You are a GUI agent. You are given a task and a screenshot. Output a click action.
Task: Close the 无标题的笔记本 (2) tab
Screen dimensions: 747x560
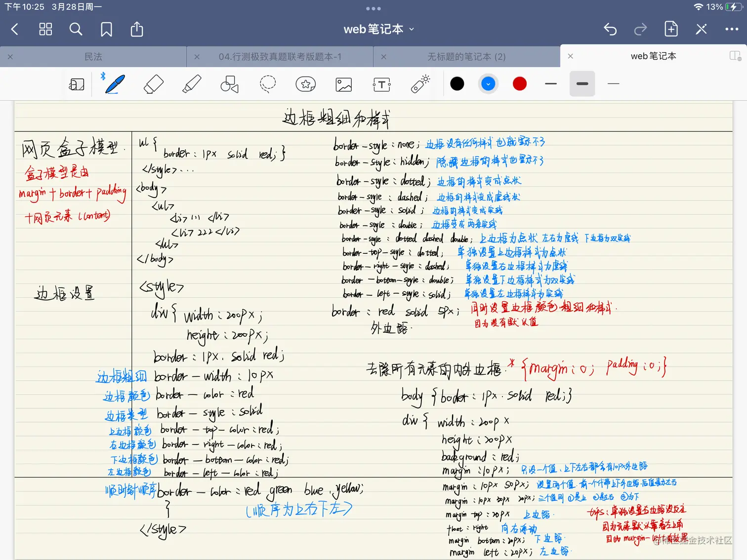click(x=384, y=57)
